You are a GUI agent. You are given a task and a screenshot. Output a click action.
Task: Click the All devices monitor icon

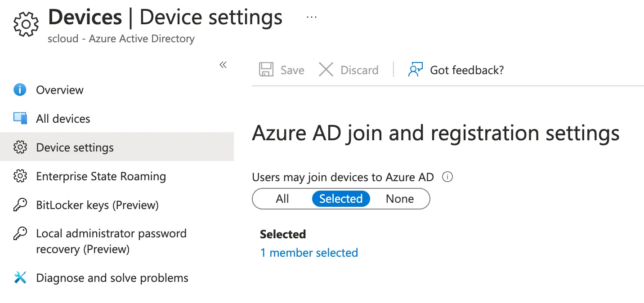tap(20, 119)
